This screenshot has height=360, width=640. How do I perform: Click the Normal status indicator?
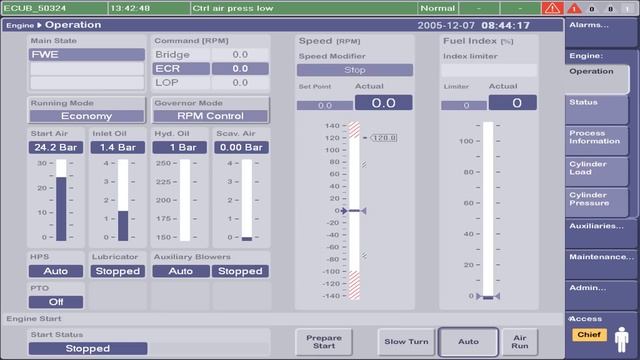pyautogui.click(x=438, y=8)
